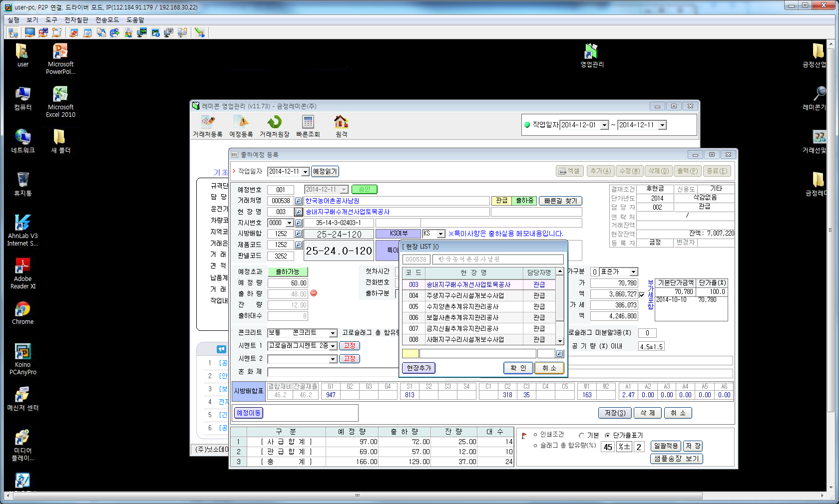Image resolution: width=839 pixels, height=504 pixels.
Task: Click the 취소 button in 현장 LIST popup
Action: tap(549, 368)
